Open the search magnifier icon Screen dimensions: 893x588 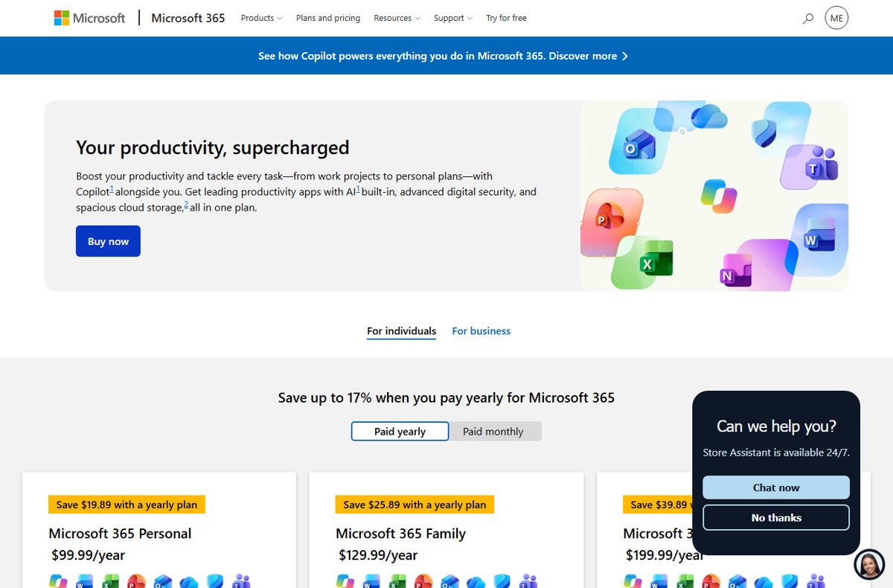pyautogui.click(x=808, y=18)
